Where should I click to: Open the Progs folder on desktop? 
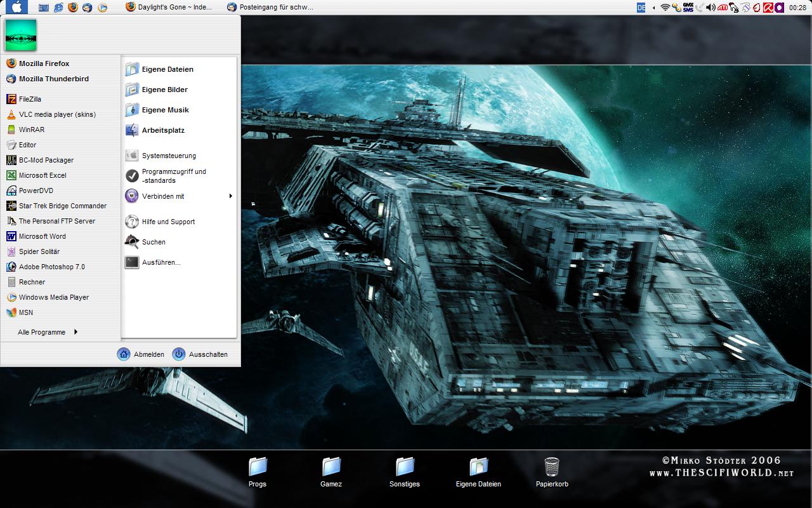258,468
